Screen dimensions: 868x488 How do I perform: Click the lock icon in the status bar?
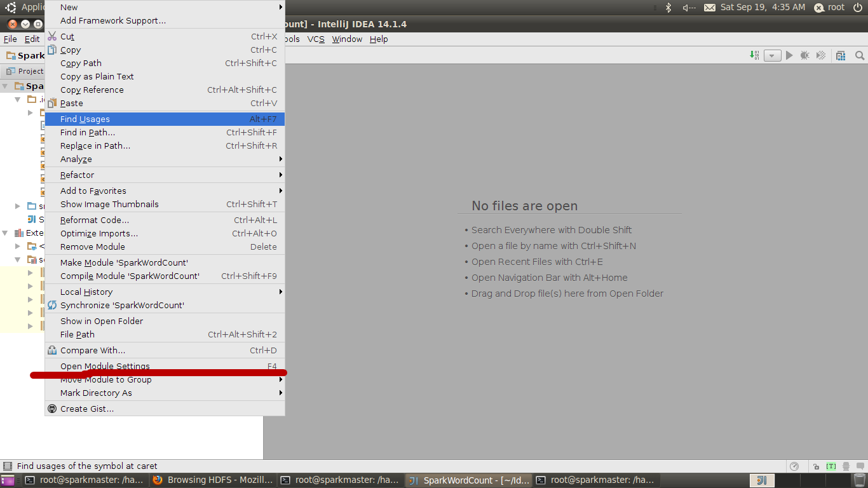816,466
